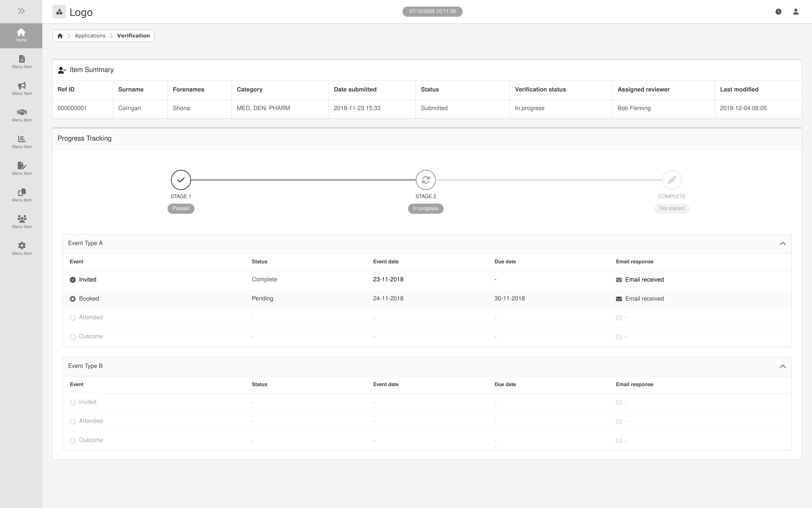Click the In progress stage badge
Viewport: 812px width, 508px height.
pyautogui.click(x=426, y=208)
